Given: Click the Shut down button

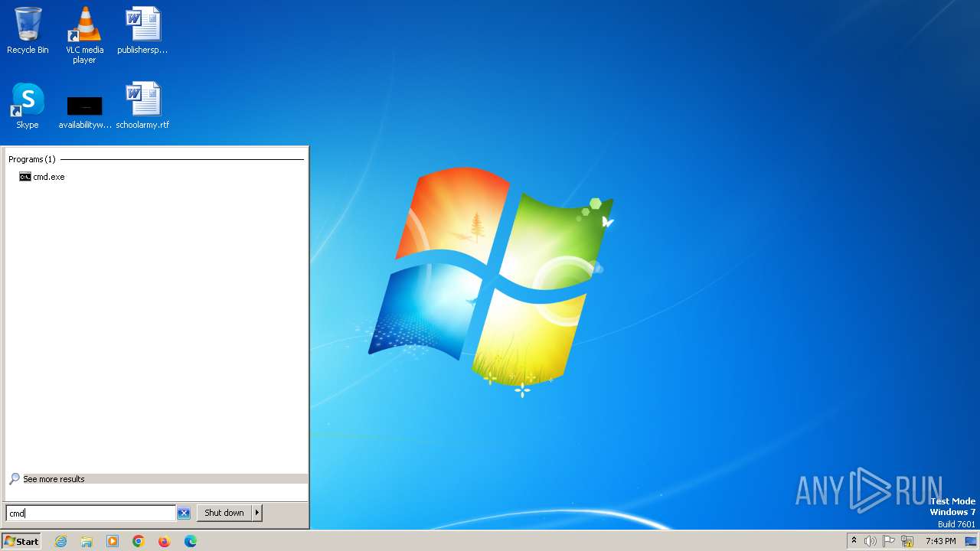Looking at the screenshot, I should [224, 513].
